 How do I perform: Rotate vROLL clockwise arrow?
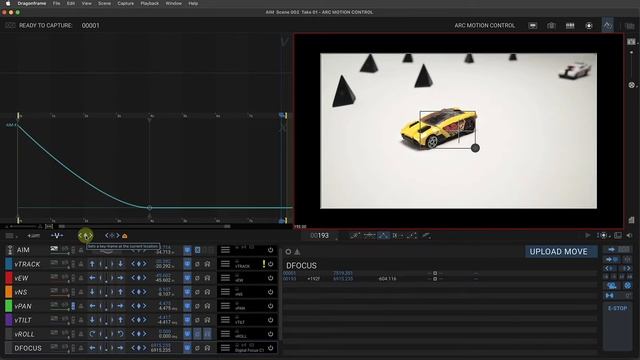click(x=92, y=334)
